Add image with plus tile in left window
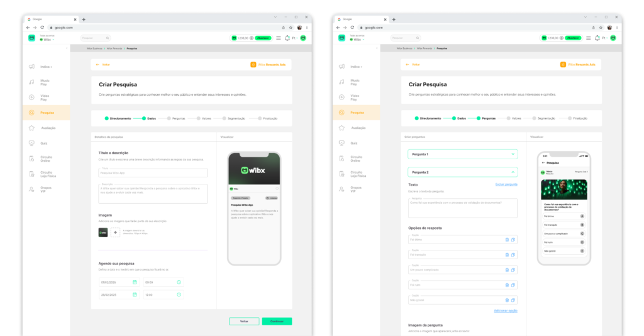 tap(116, 232)
